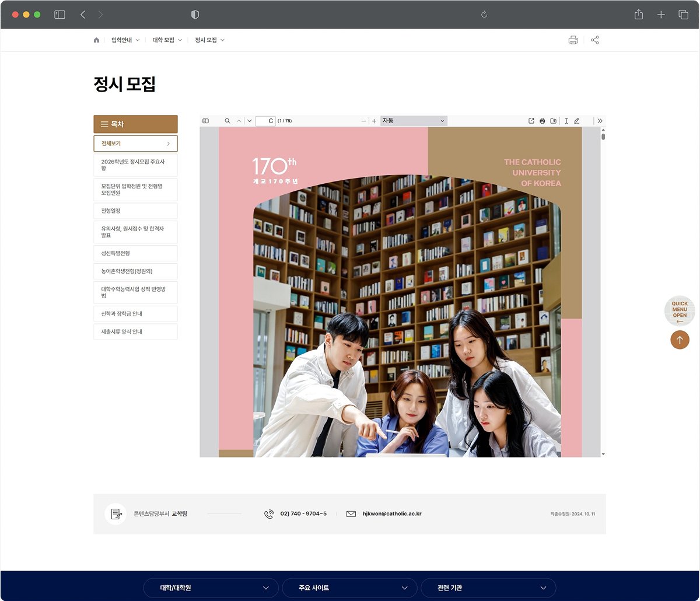
Task: Open 2026학년도 정시모집 주요사항 section
Action: (135, 165)
